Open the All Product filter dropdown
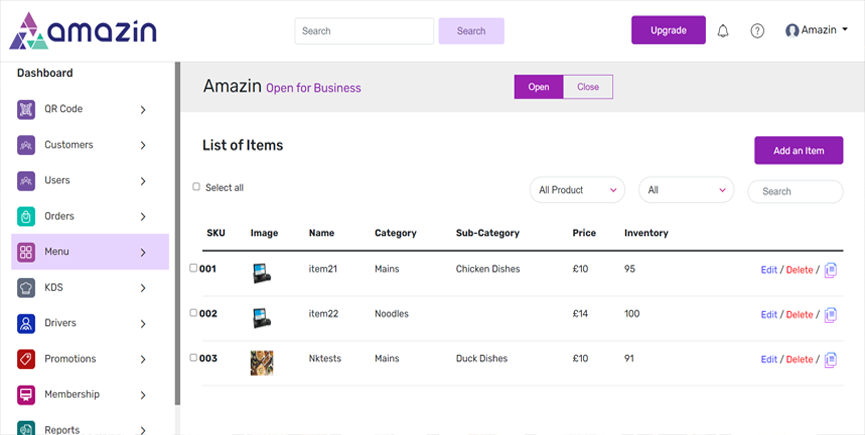This screenshot has height=435, width=865. tap(576, 190)
